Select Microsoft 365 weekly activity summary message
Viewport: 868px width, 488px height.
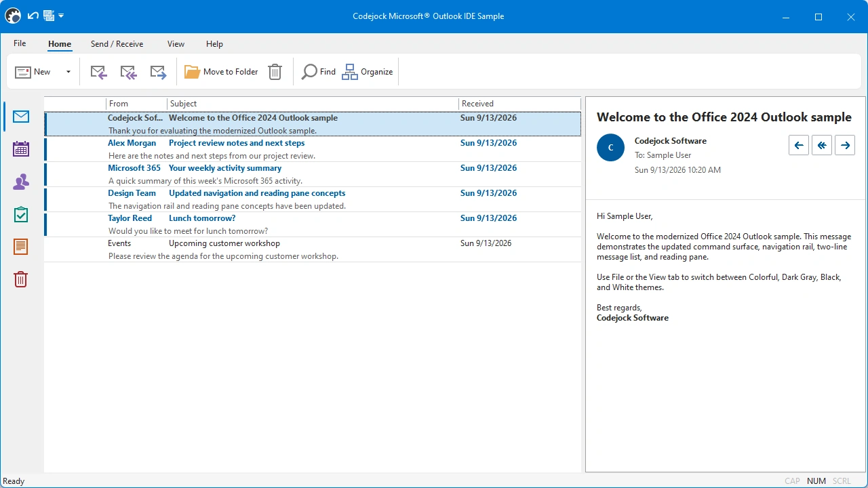(x=313, y=174)
